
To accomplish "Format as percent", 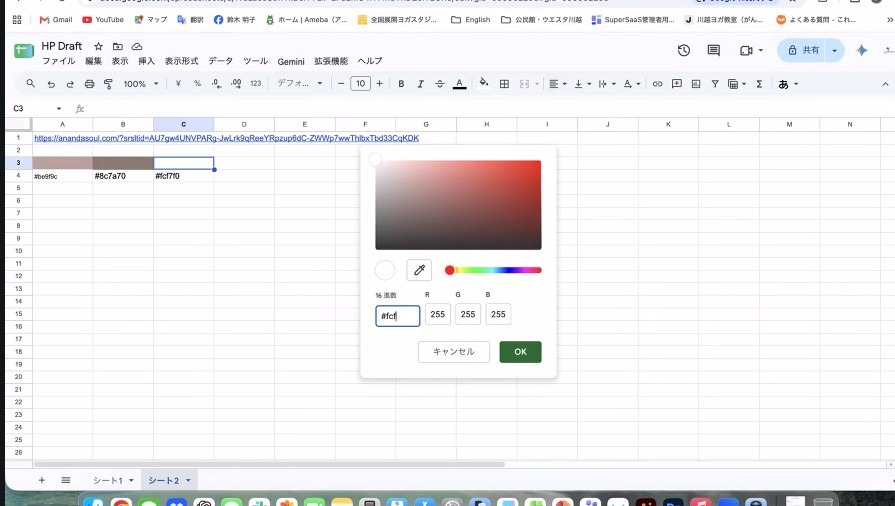I will click(x=197, y=83).
